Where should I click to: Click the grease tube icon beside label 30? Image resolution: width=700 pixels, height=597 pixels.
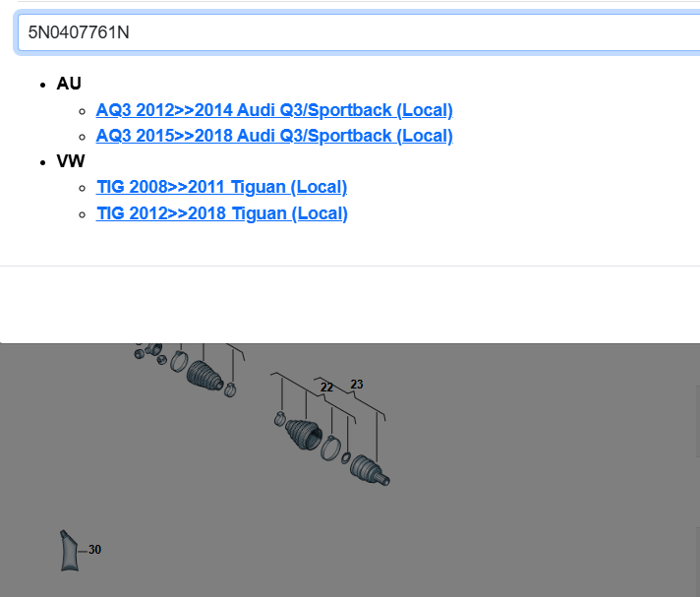pos(70,551)
